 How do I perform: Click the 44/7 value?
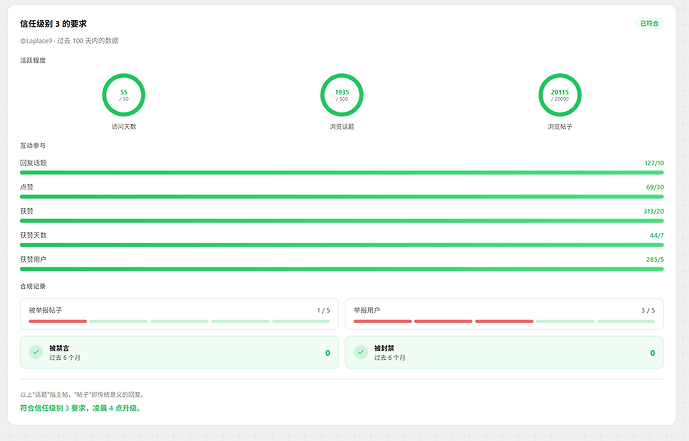[656, 235]
